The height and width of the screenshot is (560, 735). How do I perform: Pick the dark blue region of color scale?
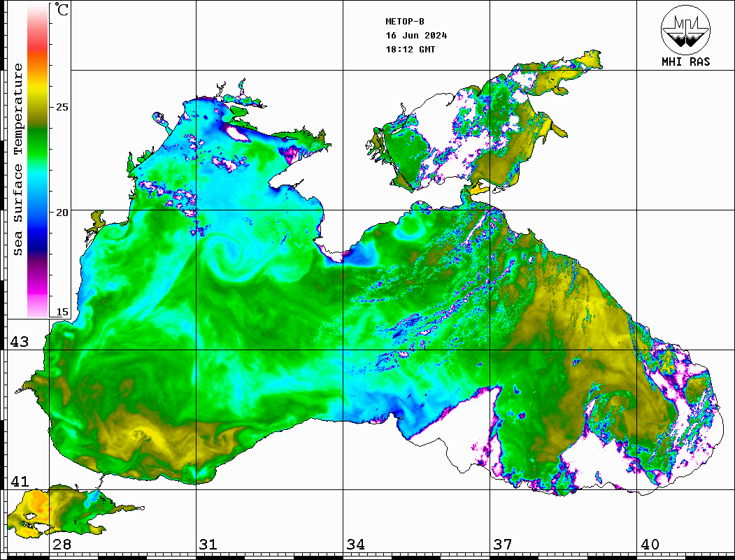(x=38, y=241)
